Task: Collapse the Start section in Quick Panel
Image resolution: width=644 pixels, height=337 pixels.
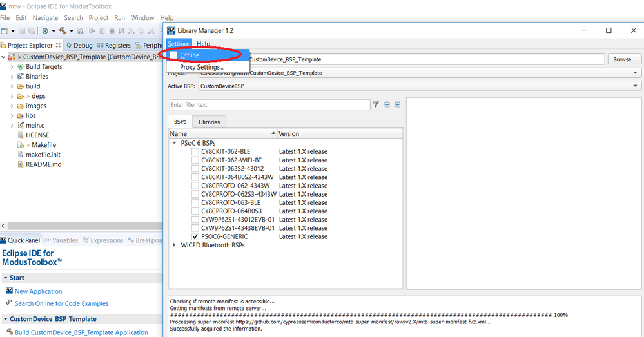Action: coord(5,278)
